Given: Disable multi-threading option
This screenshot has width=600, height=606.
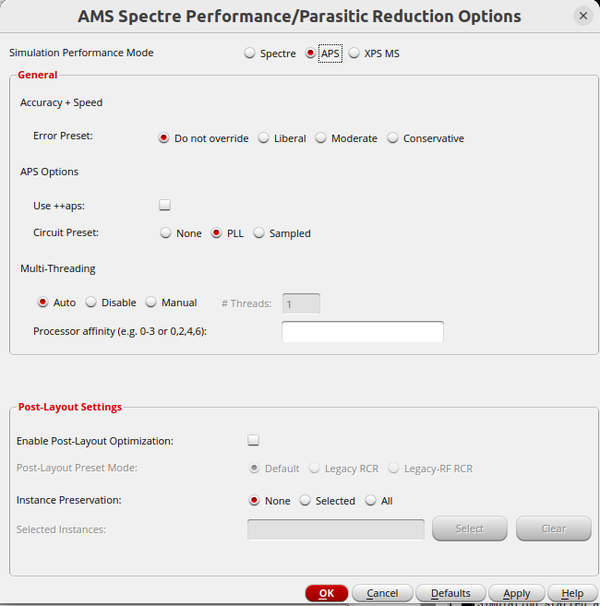Looking at the screenshot, I should click(91, 302).
